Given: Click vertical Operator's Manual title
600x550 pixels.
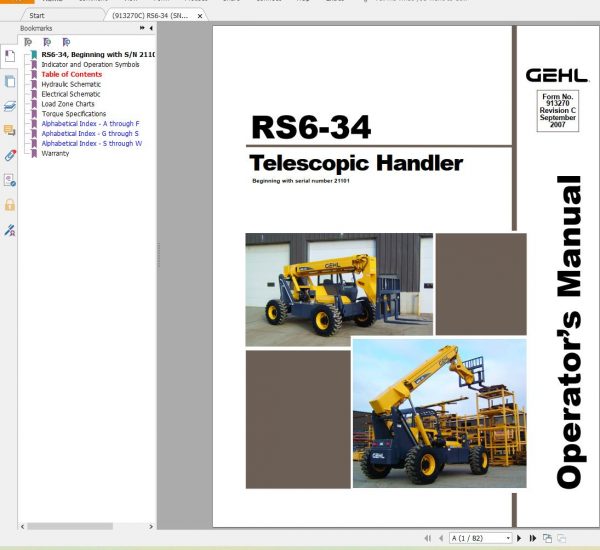Looking at the screenshot, I should tap(569, 332).
